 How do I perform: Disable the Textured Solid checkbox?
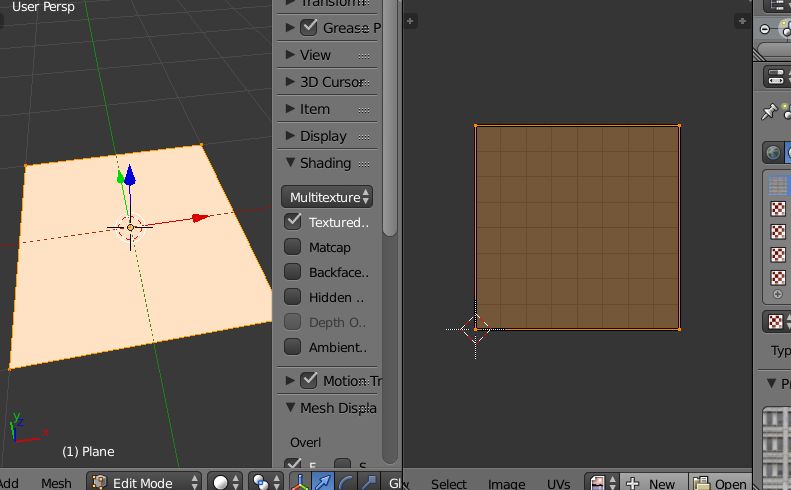(293, 222)
